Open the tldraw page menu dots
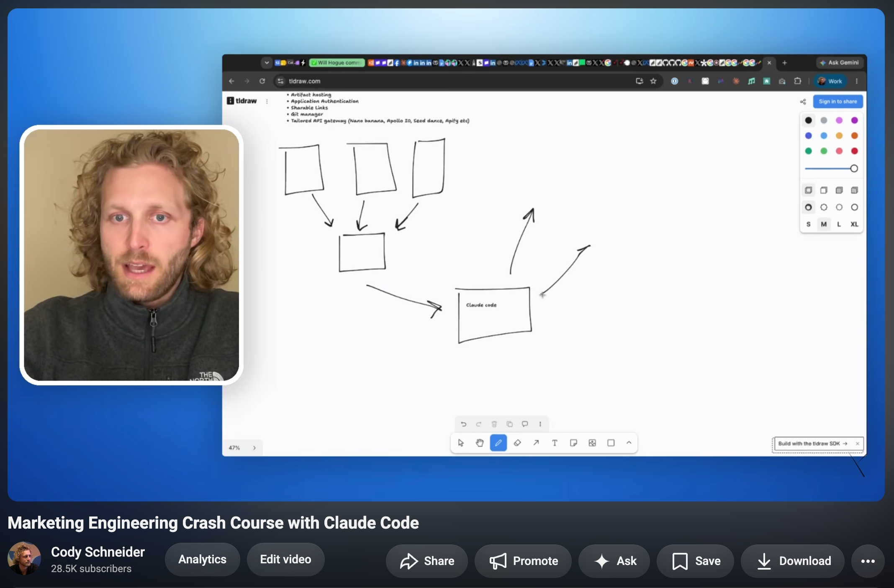Viewport: 894px width, 588px height. 267,101
